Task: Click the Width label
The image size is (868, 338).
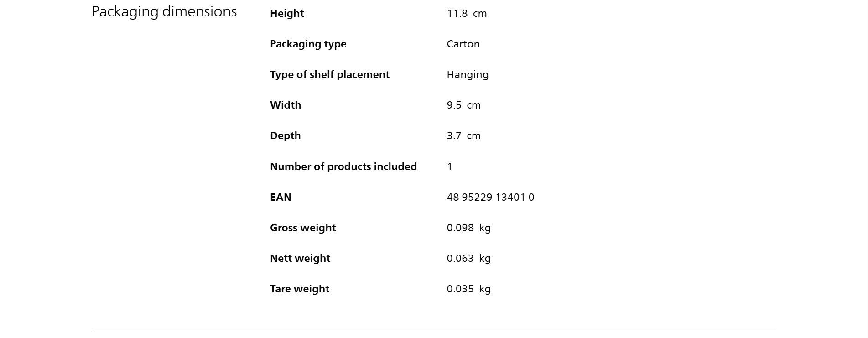Action: pos(286,105)
